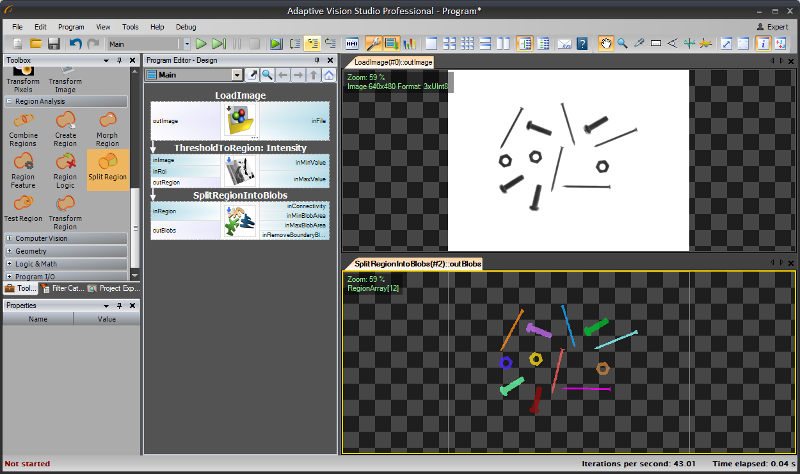The image size is (800, 474).
Task: Open the Tools menu
Action: (130, 26)
